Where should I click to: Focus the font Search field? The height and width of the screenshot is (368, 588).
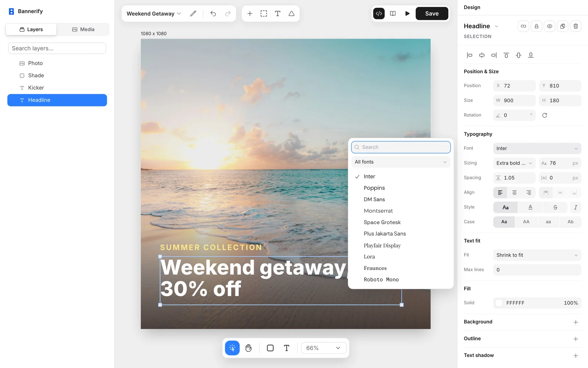[x=401, y=147]
